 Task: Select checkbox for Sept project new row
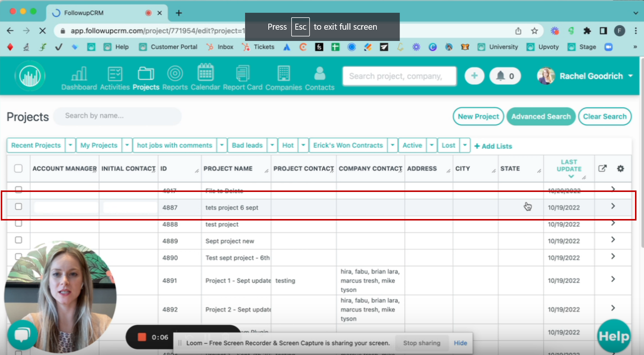click(18, 240)
